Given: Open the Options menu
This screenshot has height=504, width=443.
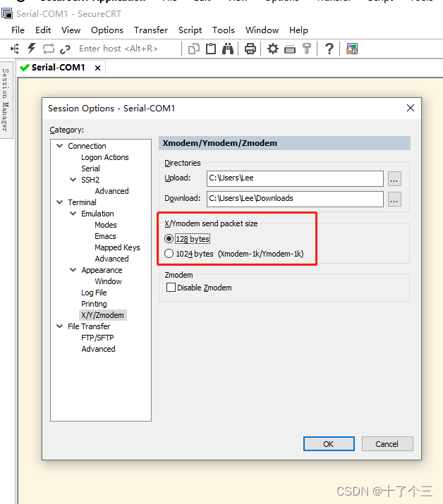Looking at the screenshot, I should click(x=107, y=30).
